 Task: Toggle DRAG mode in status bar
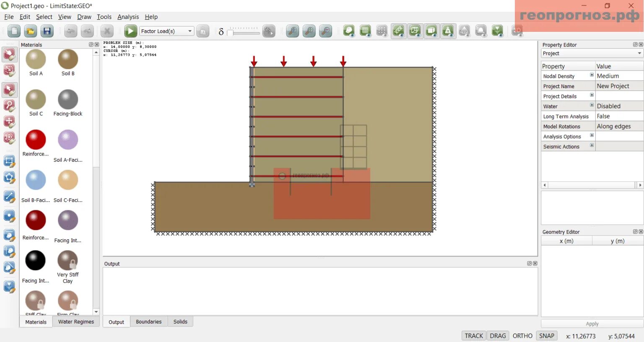pos(498,336)
